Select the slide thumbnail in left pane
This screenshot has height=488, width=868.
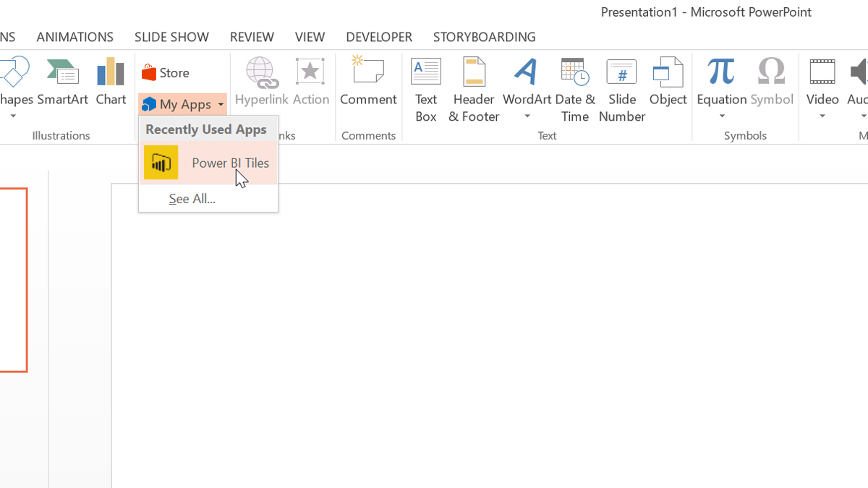click(x=13, y=280)
